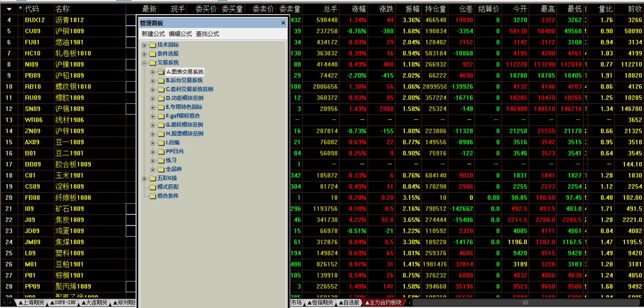
Task: Click the 条件选股 folder icon
Action: pyautogui.click(x=153, y=54)
